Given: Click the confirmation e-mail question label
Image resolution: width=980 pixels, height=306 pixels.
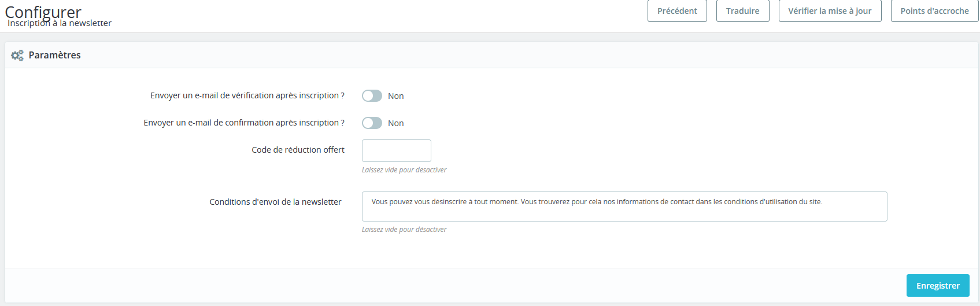Looking at the screenshot, I should click(244, 123).
